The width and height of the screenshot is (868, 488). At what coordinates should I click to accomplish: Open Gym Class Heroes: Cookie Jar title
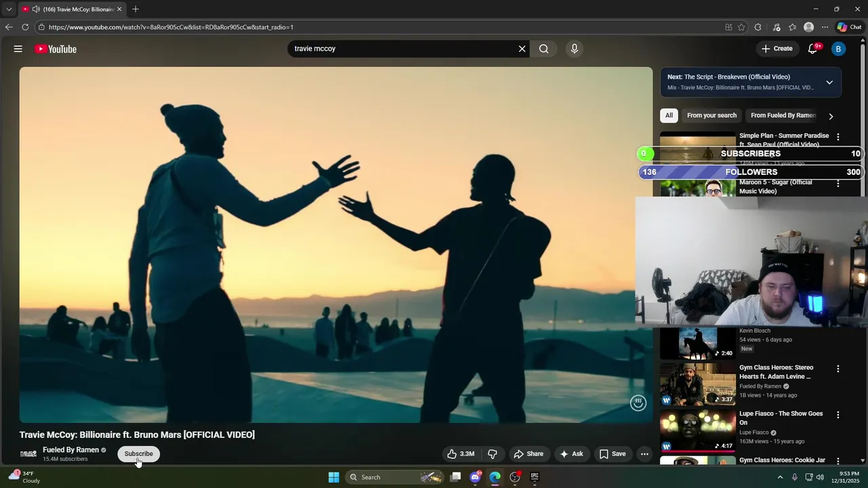click(x=782, y=460)
